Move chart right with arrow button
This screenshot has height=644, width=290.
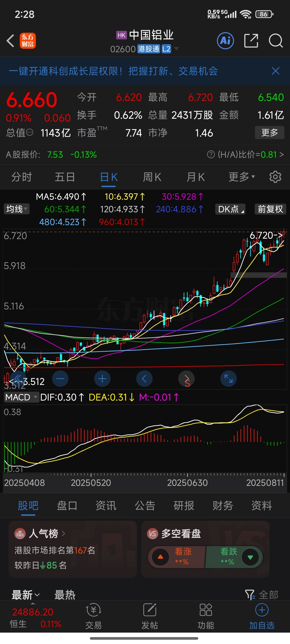[186, 379]
